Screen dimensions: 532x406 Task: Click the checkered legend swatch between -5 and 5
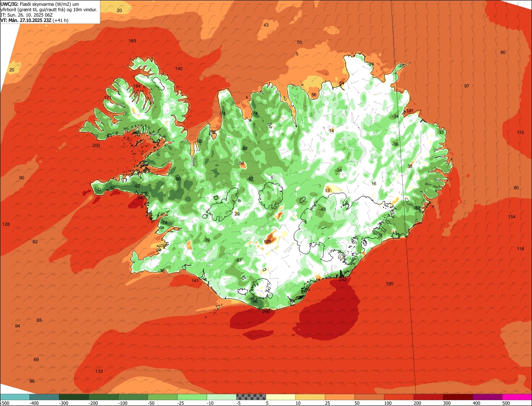click(x=251, y=397)
